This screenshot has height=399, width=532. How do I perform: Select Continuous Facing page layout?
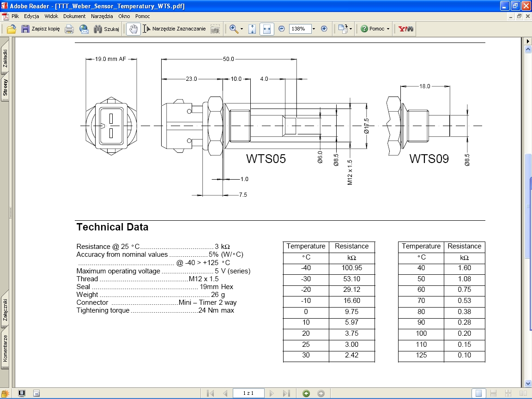pos(508,393)
